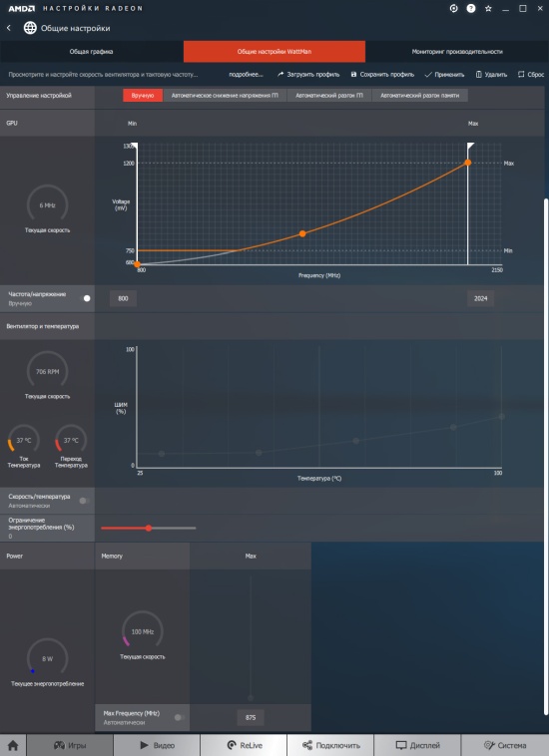Screen dimensions: 549x756
Task: Click the rightmost fan curve point
Action: pyautogui.click(x=502, y=417)
